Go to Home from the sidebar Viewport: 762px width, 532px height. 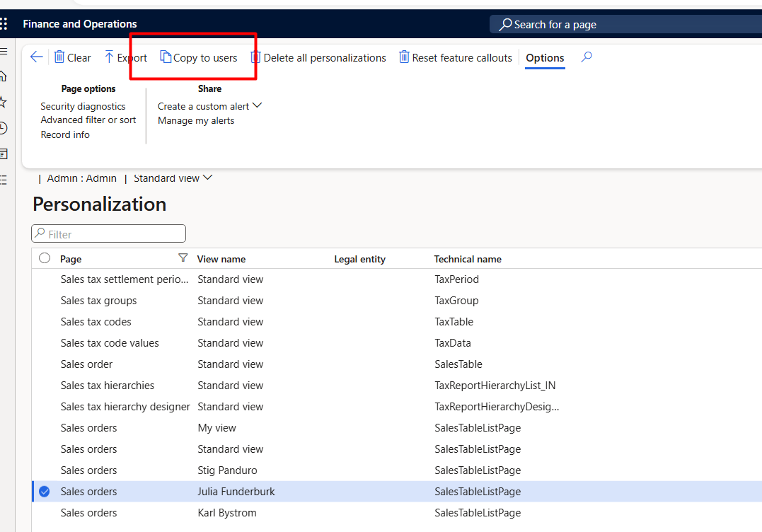click(4, 76)
